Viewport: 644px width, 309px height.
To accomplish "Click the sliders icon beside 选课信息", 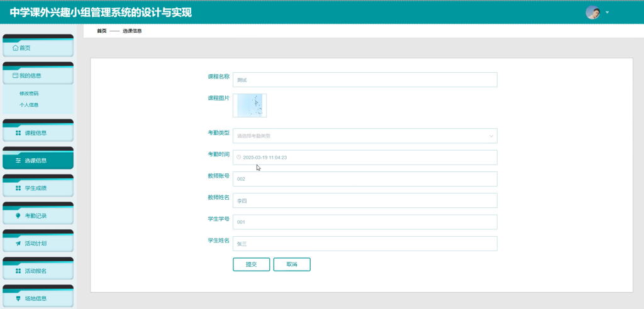I will 18,160.
